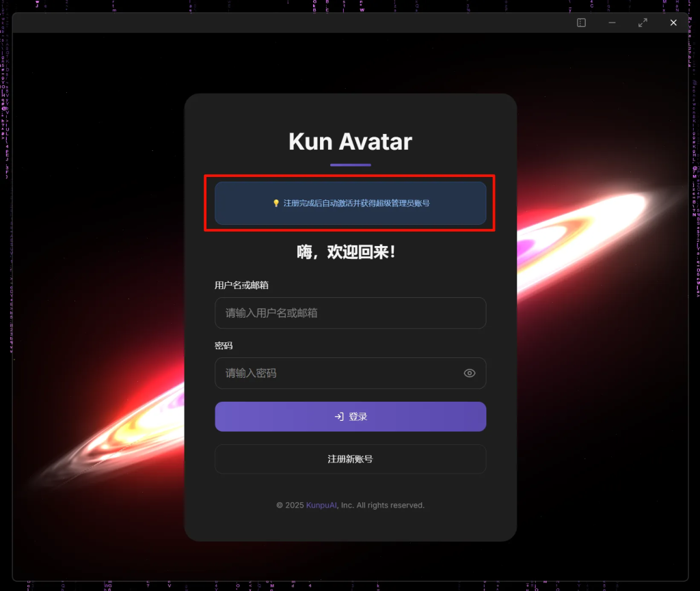
Task: Click the '© 2025' copyright text
Action: tap(290, 506)
